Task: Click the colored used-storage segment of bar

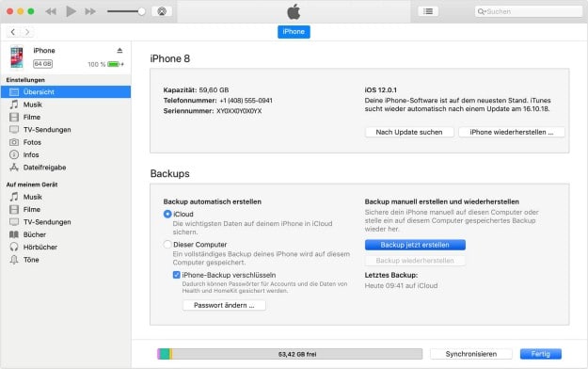Action: 165,354
